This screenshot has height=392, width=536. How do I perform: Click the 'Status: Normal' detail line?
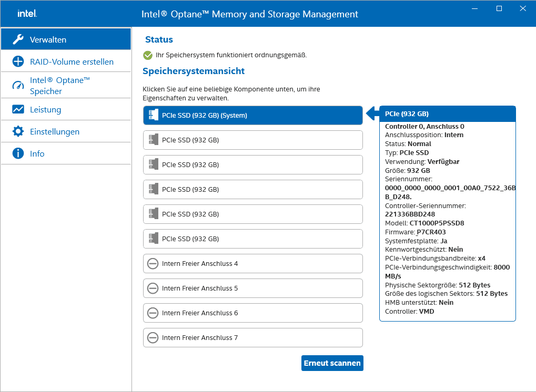[x=408, y=144]
